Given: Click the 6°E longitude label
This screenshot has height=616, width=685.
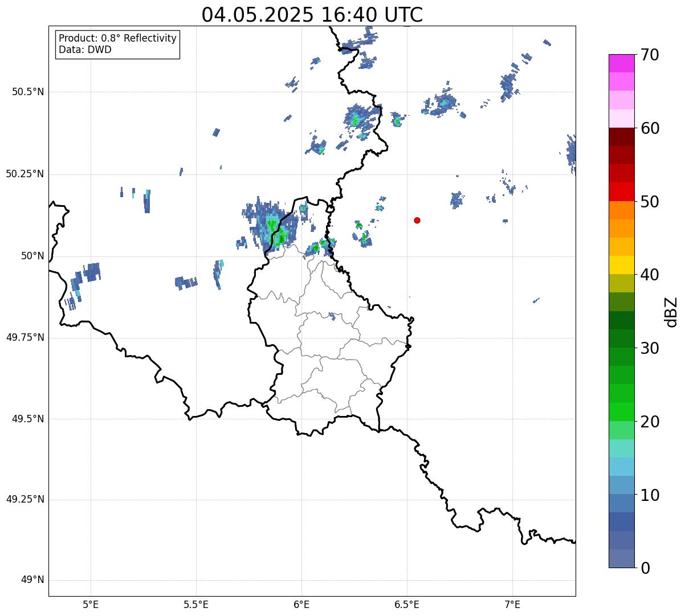Looking at the screenshot, I should tap(301, 605).
